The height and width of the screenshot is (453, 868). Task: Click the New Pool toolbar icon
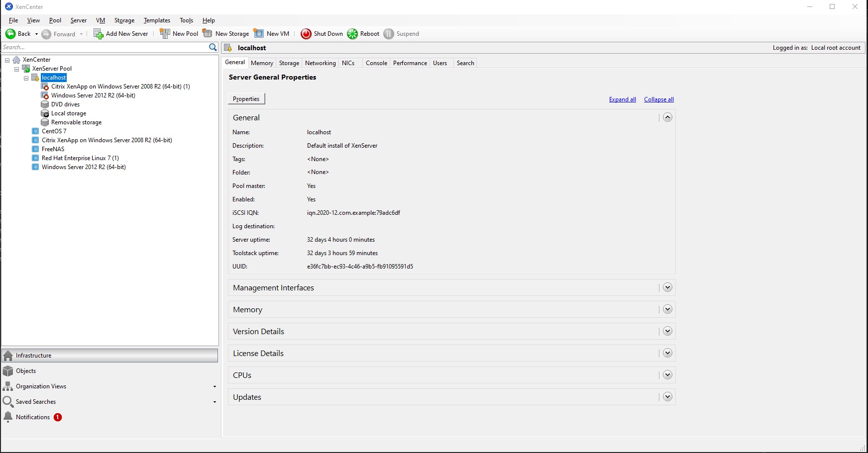(x=165, y=33)
